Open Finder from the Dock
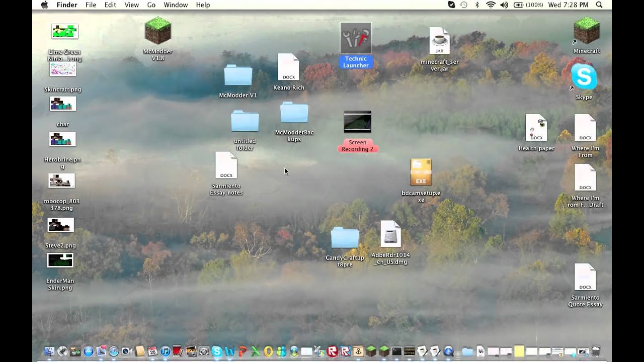Screen dimensions: 644x362 pos(49,351)
